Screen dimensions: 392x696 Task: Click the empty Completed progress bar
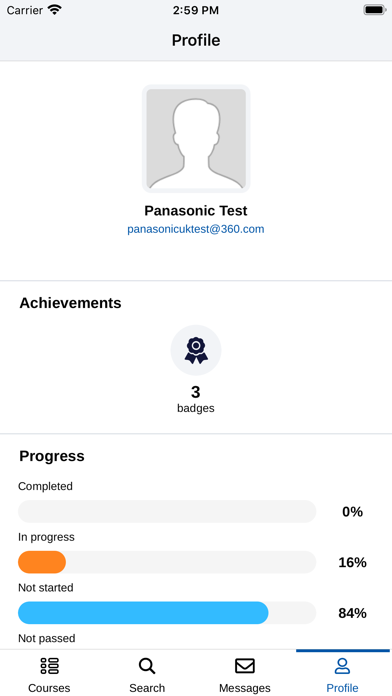167,511
